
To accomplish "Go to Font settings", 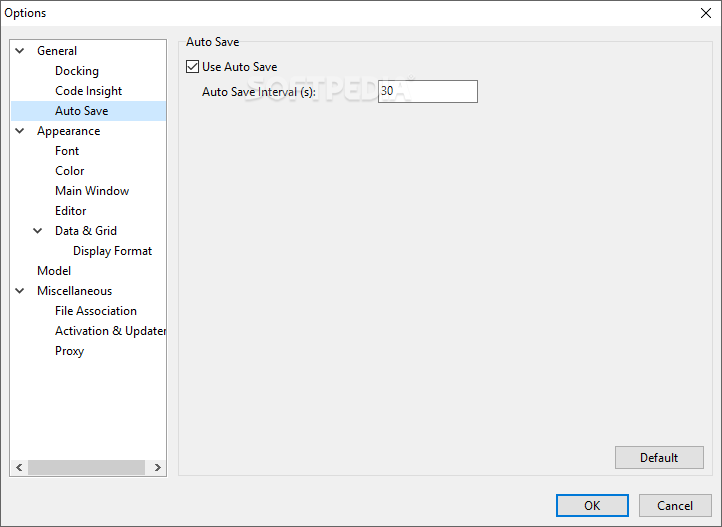I will click(67, 151).
